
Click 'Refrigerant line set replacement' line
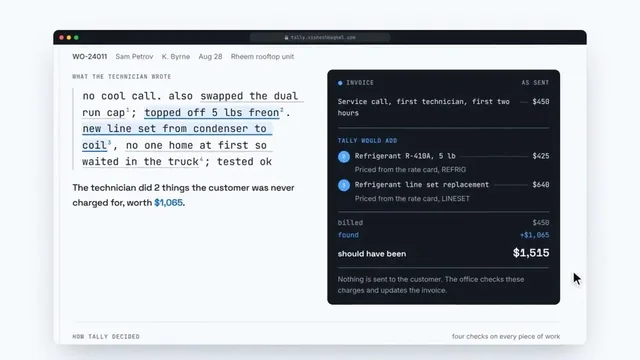[422, 185]
